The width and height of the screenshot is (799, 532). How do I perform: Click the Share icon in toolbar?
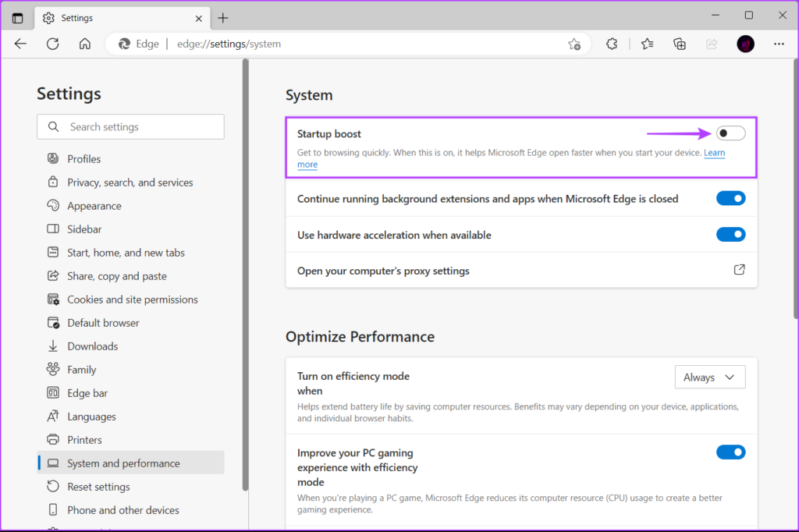(x=712, y=44)
